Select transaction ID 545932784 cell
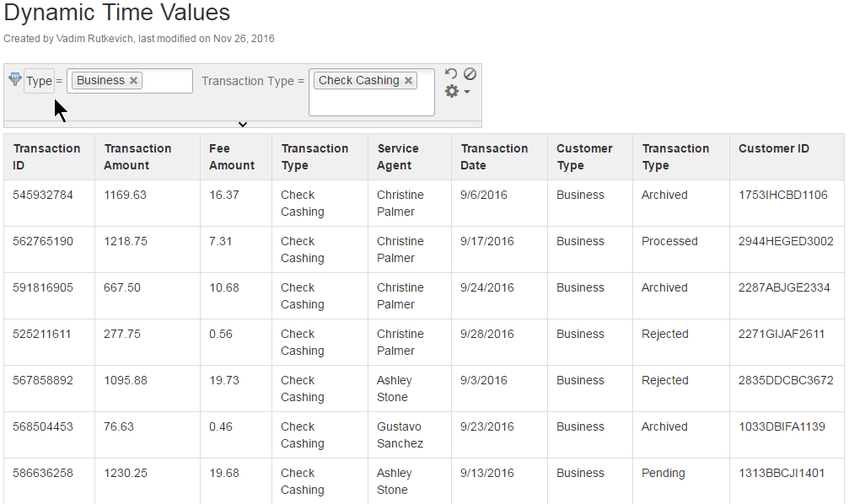 tap(43, 195)
